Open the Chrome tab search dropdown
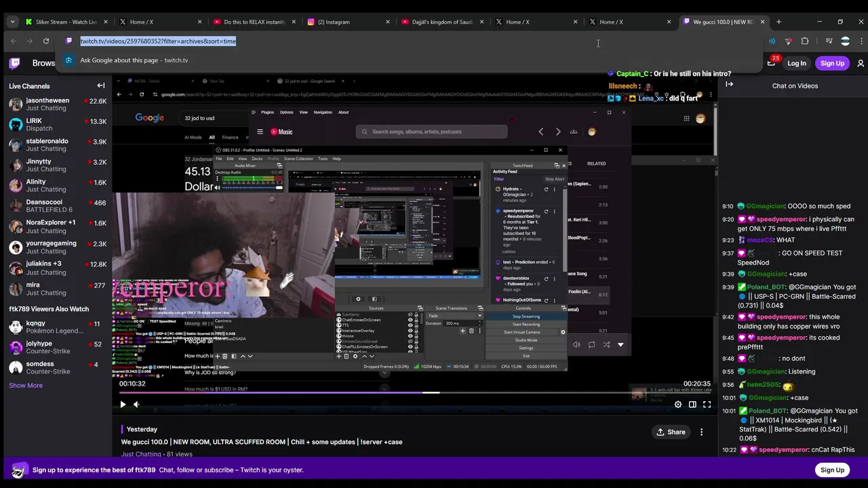Screen dimensions: 868x488 click(x=12, y=22)
